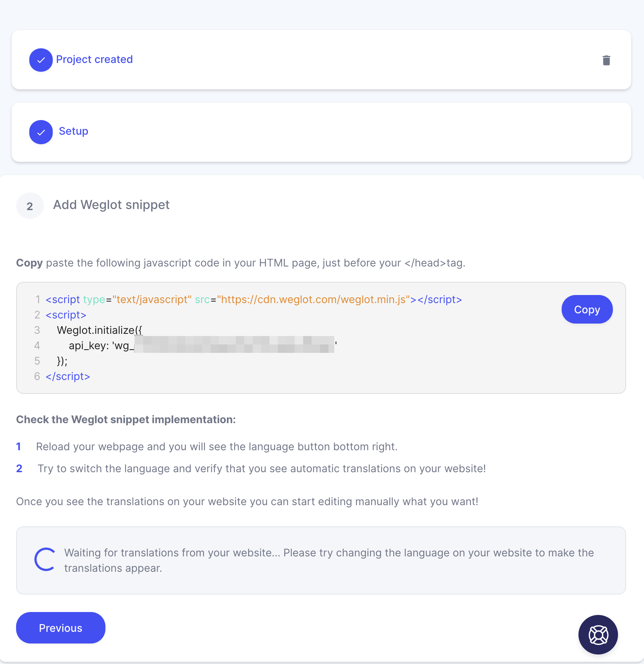Click the blurred api_key value line
This screenshot has height=664, width=644.
[203, 345]
